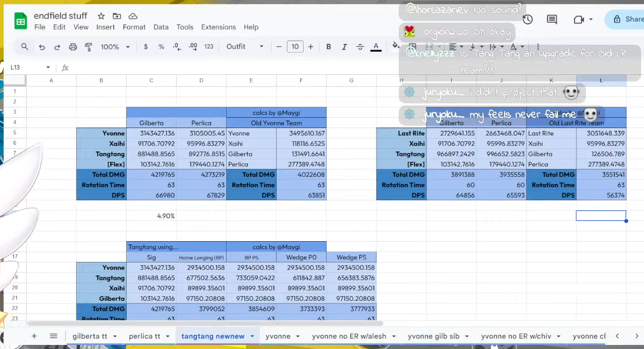
Task: Open the text color picker
Action: point(376,47)
